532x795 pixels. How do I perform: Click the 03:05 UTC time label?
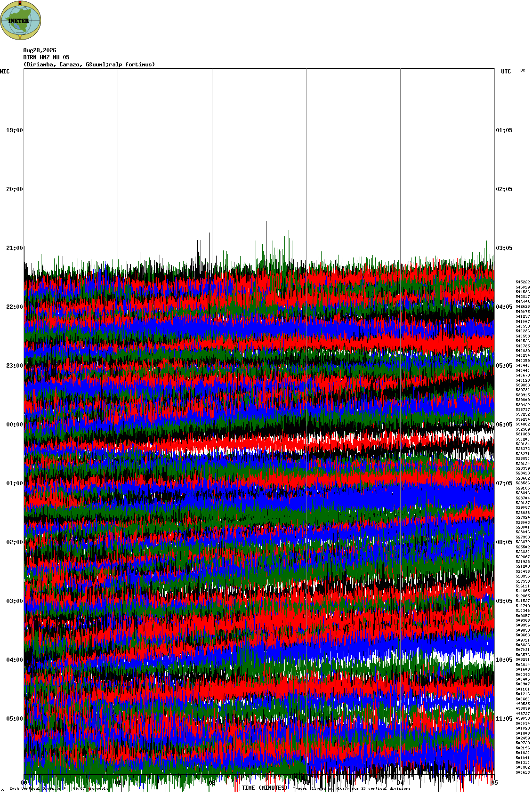[504, 248]
